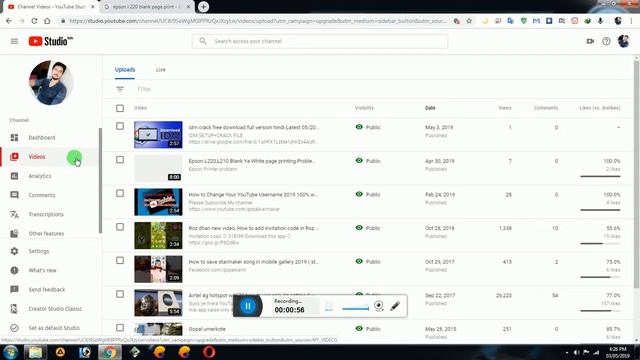Click visibility eye icon for Epson L220 video

tap(359, 160)
